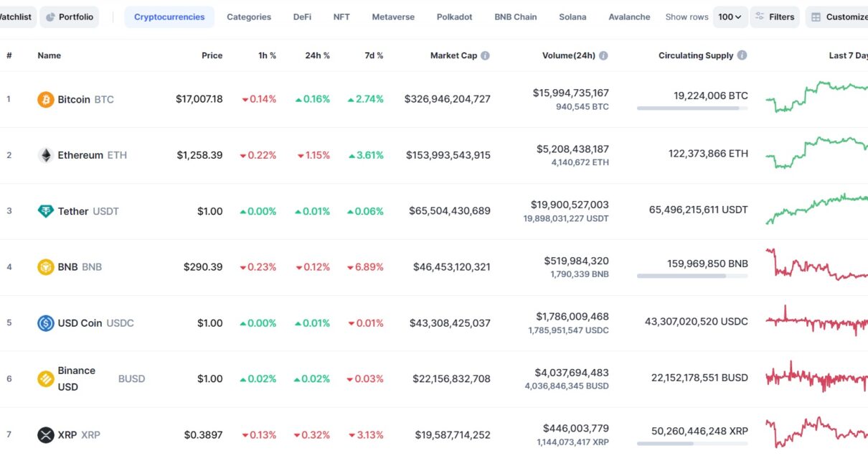This screenshot has height=461, width=868.
Task: Select the Polkadot tab
Action: 455,17
